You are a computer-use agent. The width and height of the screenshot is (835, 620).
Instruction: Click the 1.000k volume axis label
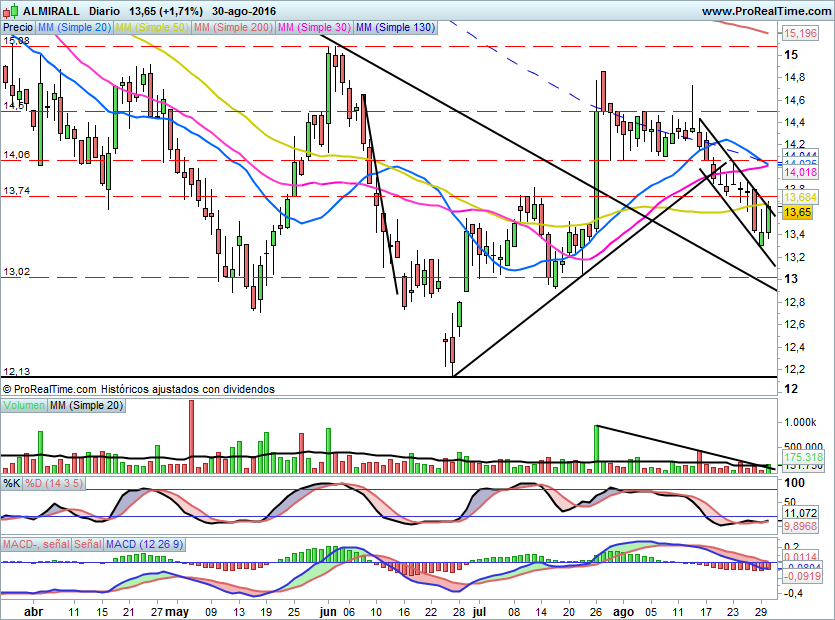pyautogui.click(x=800, y=422)
